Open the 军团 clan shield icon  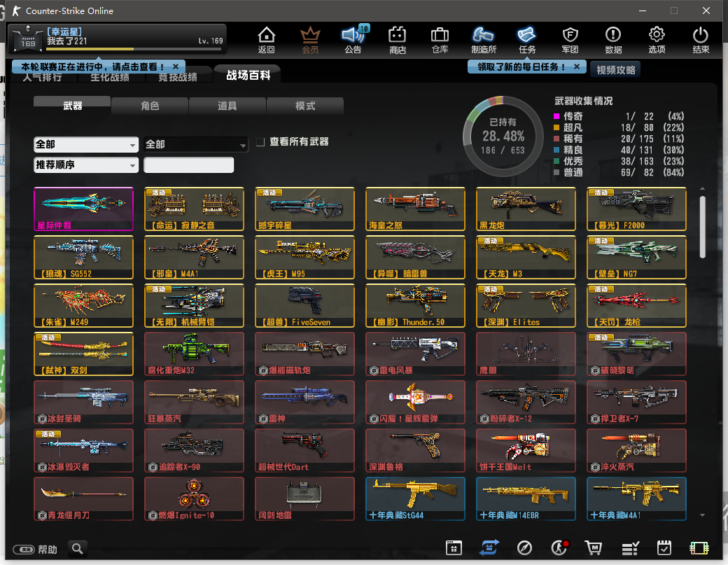[570, 40]
